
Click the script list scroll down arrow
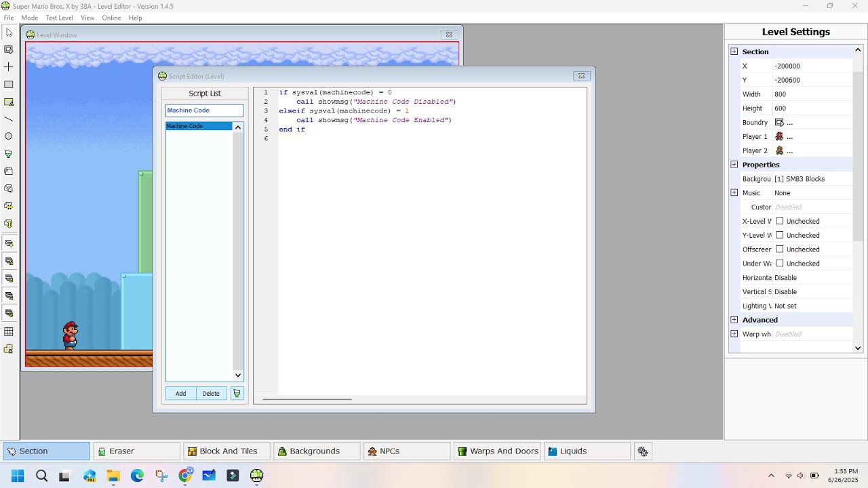[238, 375]
